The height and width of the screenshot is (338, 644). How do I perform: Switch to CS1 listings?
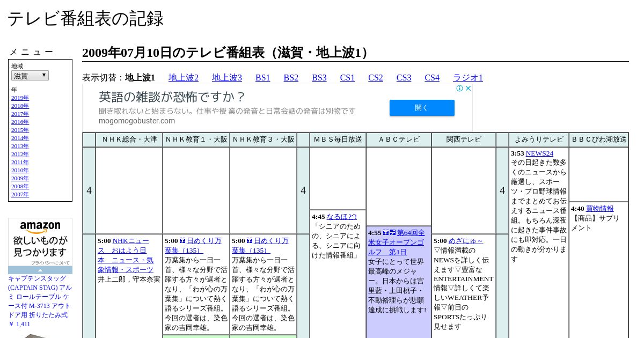pyautogui.click(x=347, y=78)
